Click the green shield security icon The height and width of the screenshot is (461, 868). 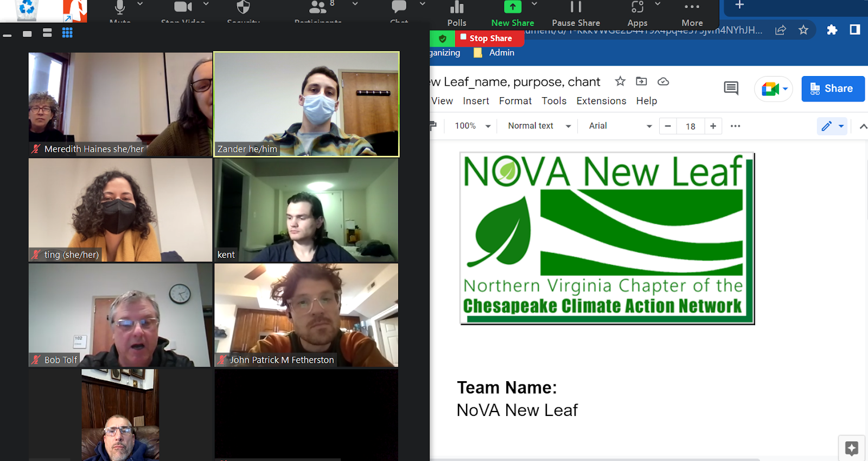pos(443,39)
